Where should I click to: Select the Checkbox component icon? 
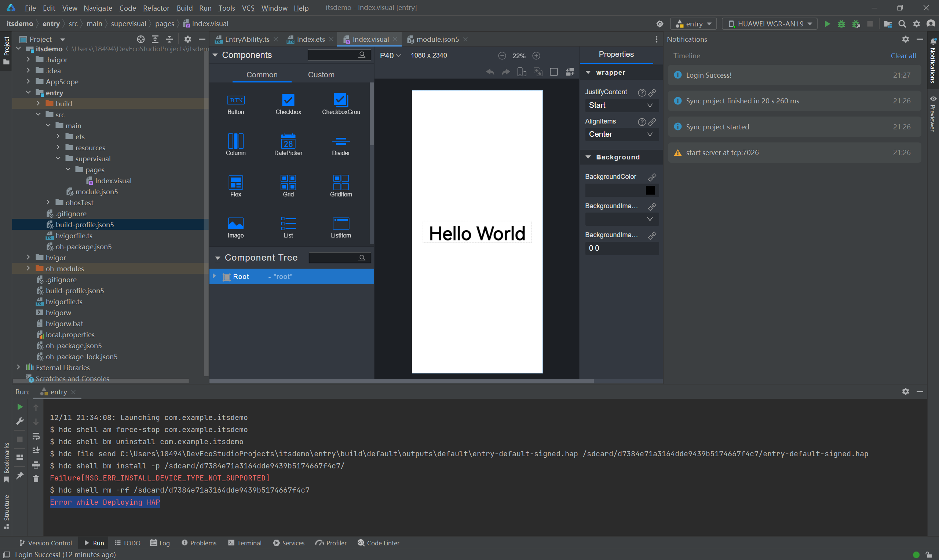coord(288,100)
